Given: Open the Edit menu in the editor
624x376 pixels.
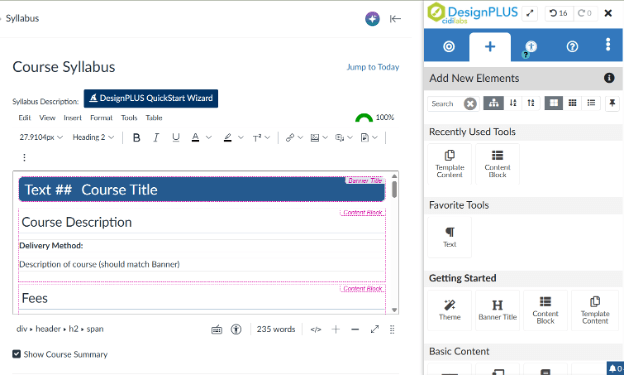Looking at the screenshot, I should (x=24, y=118).
